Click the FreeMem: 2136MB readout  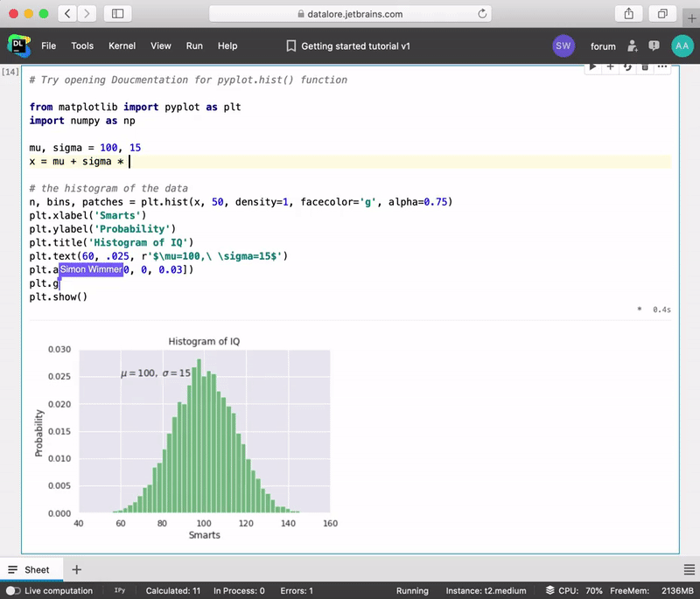(652, 590)
